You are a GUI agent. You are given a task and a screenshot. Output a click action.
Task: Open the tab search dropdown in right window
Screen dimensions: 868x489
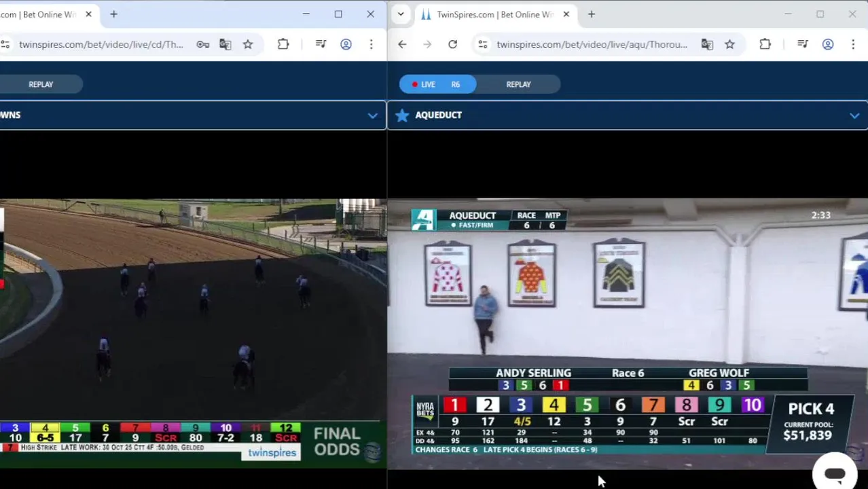click(401, 14)
